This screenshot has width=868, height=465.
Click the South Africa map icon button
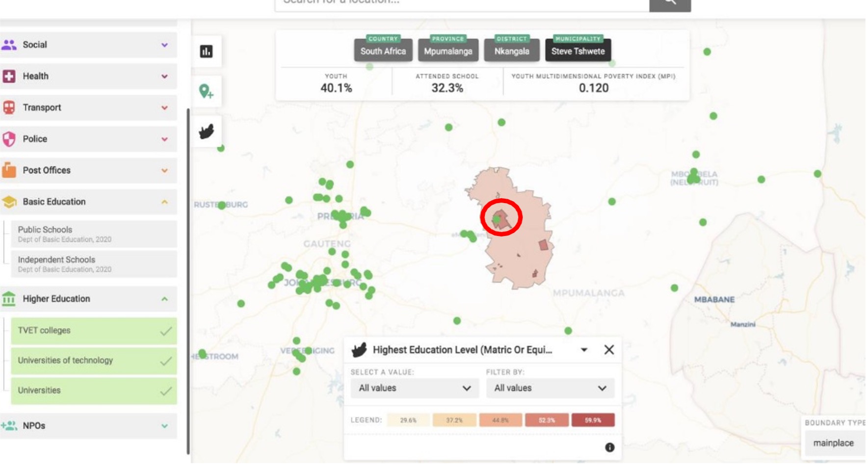(206, 131)
